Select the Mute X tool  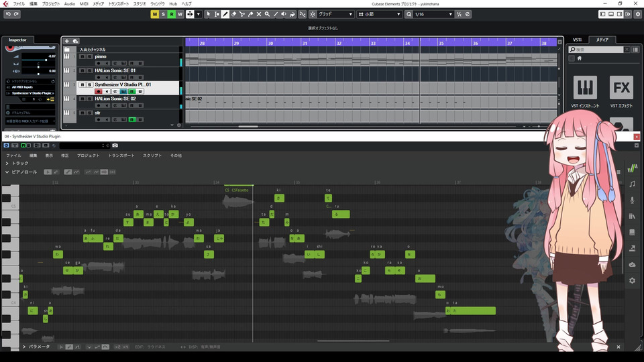click(x=259, y=14)
